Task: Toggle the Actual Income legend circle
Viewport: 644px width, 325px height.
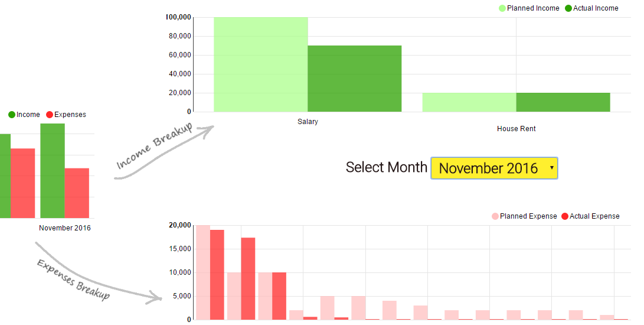Action: pos(568,8)
